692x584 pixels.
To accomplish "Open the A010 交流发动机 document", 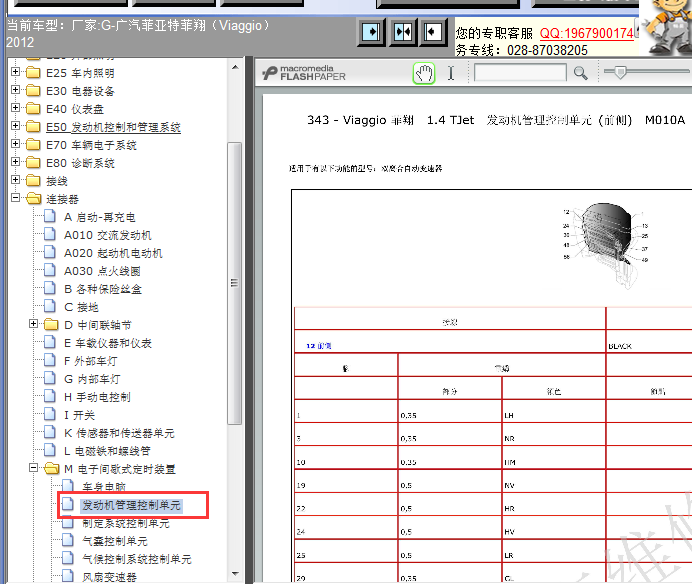I will click(108, 235).
